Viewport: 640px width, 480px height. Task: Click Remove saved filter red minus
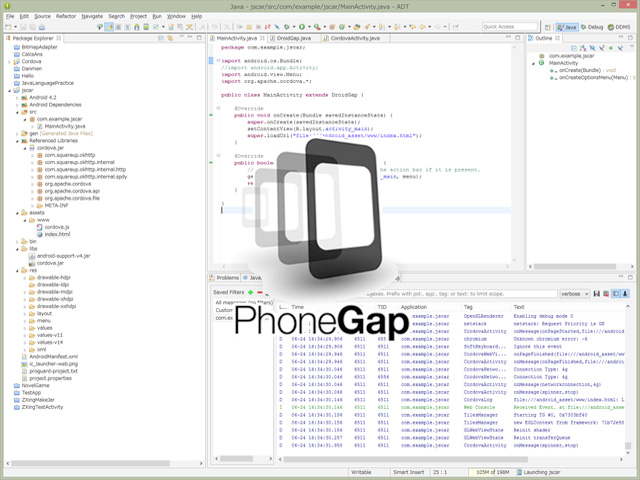point(260,292)
